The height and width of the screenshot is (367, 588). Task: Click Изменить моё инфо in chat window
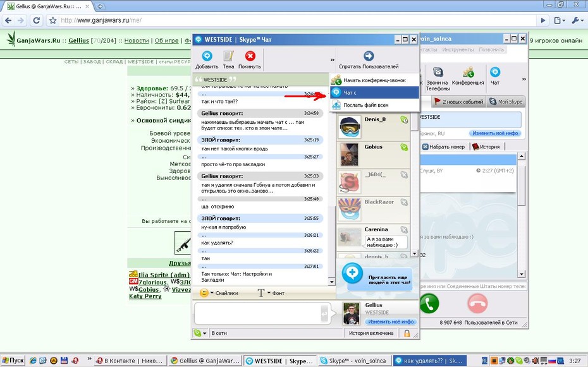(x=391, y=322)
